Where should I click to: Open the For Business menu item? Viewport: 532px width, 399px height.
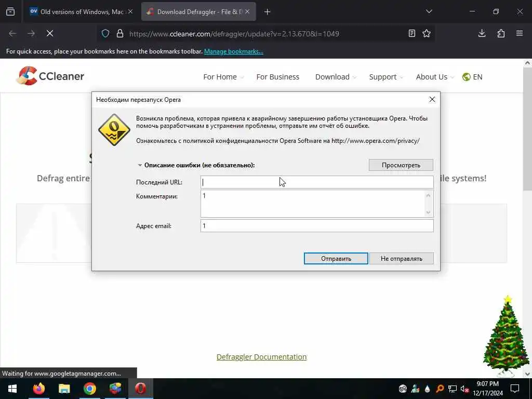[x=277, y=77]
